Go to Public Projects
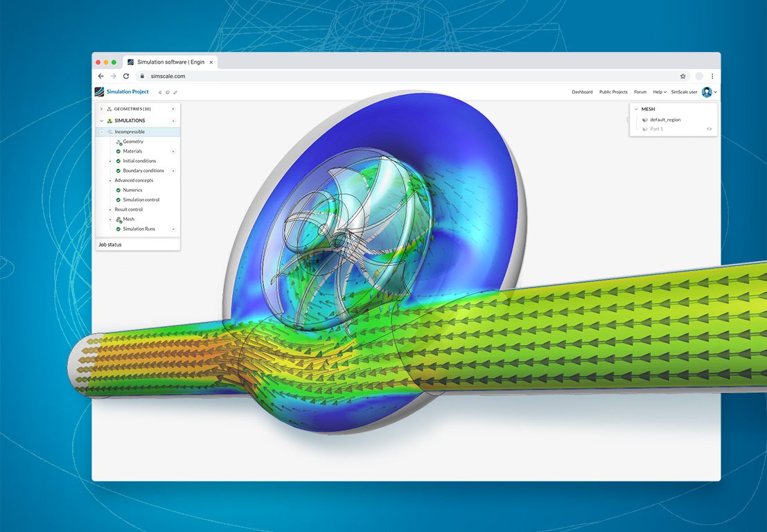This screenshot has width=767, height=532. [613, 92]
